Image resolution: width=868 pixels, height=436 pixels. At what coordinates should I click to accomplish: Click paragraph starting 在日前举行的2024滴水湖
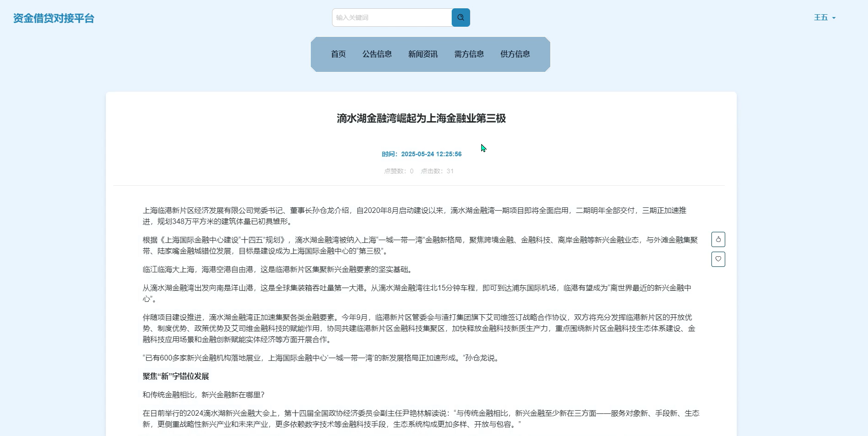pos(421,419)
